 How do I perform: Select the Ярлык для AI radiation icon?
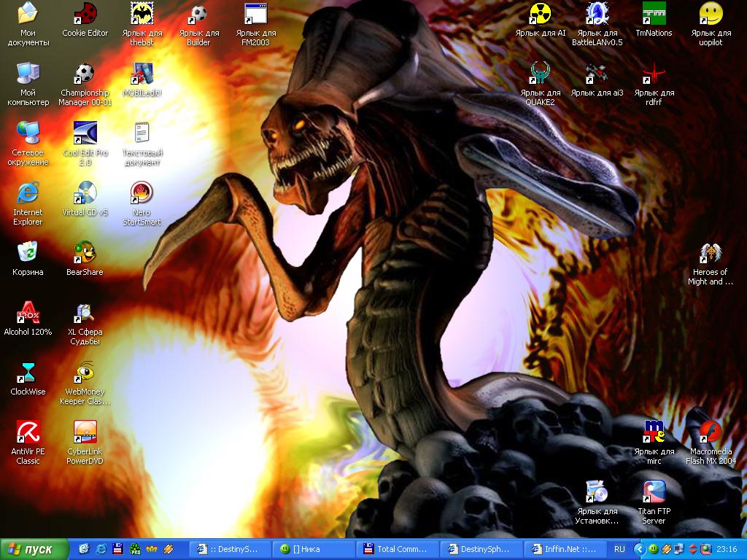coord(541,20)
